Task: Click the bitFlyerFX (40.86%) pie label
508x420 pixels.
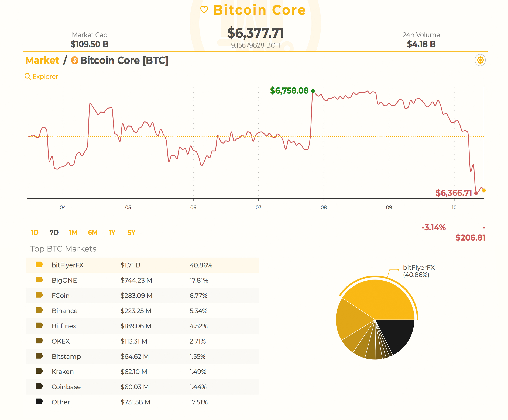Action: point(419,271)
